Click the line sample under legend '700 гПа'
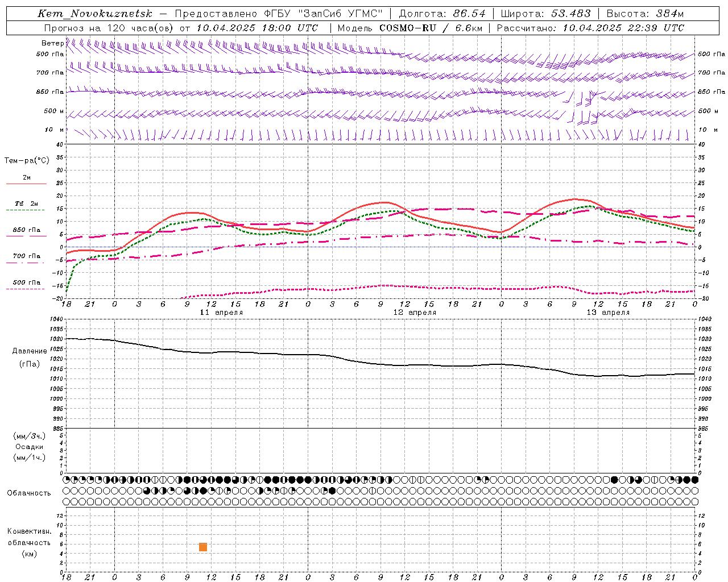 (25, 263)
